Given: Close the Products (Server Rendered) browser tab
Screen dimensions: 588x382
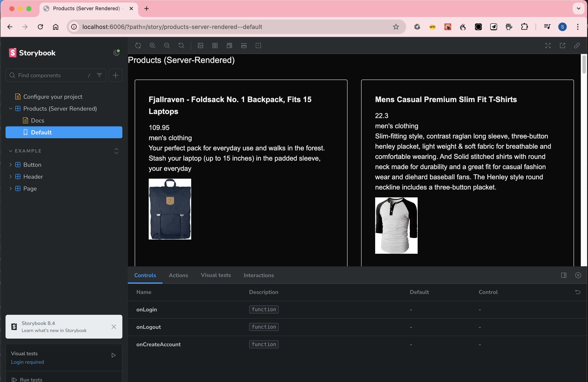Looking at the screenshot, I should (131, 9).
